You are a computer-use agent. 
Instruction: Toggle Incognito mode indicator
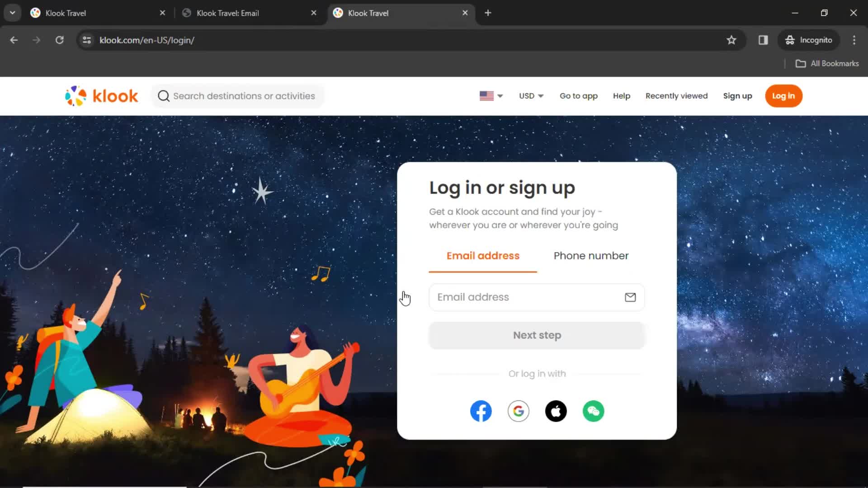click(810, 40)
